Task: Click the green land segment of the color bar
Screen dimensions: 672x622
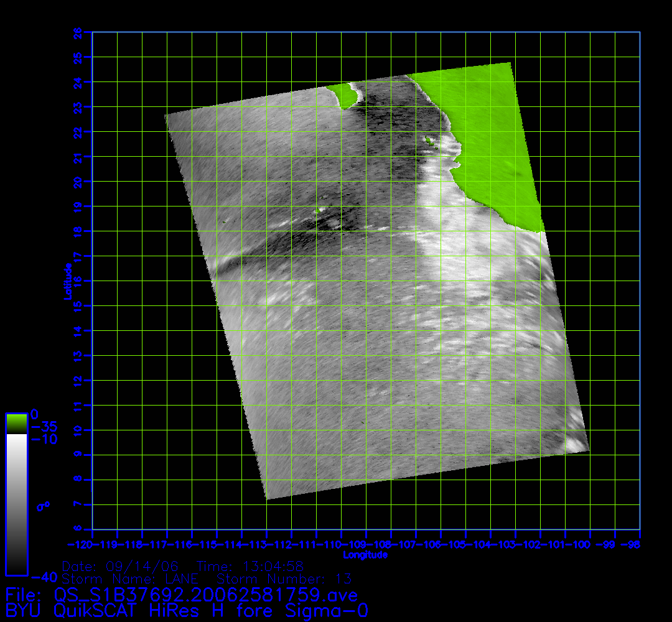Action: pyautogui.click(x=16, y=423)
